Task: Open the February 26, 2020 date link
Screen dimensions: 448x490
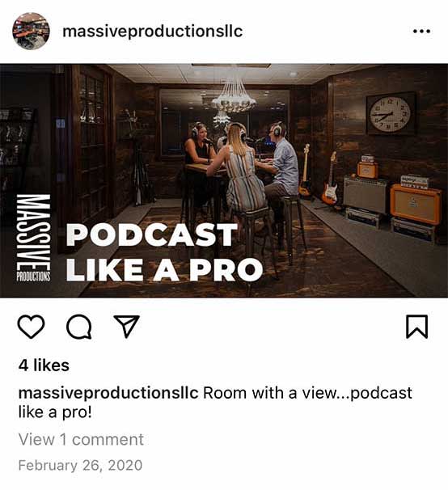Action: 80,465
